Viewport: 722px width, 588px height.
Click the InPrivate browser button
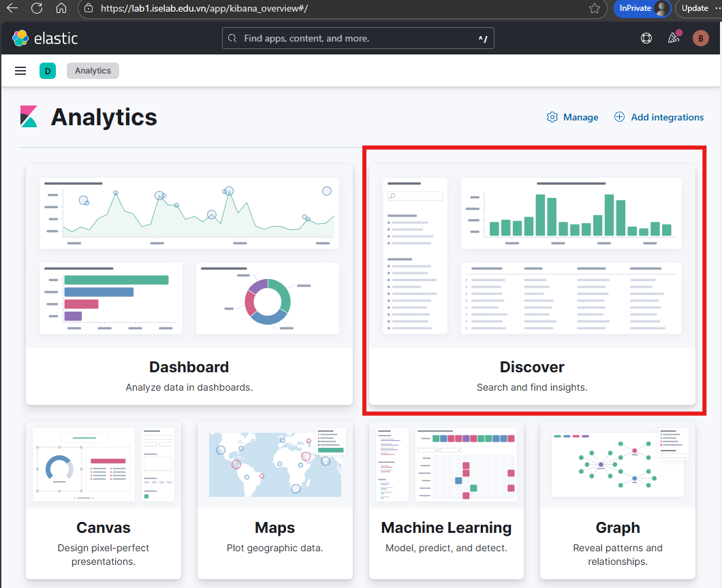click(x=637, y=8)
